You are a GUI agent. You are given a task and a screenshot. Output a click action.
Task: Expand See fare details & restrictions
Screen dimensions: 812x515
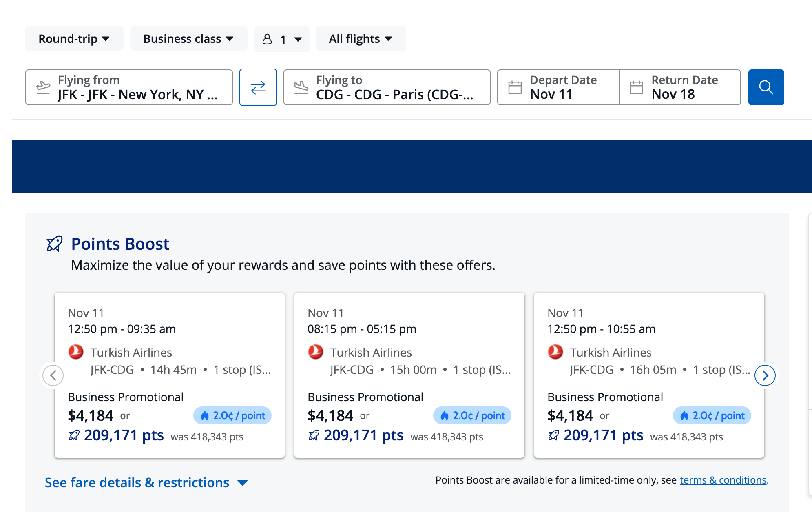click(x=146, y=482)
